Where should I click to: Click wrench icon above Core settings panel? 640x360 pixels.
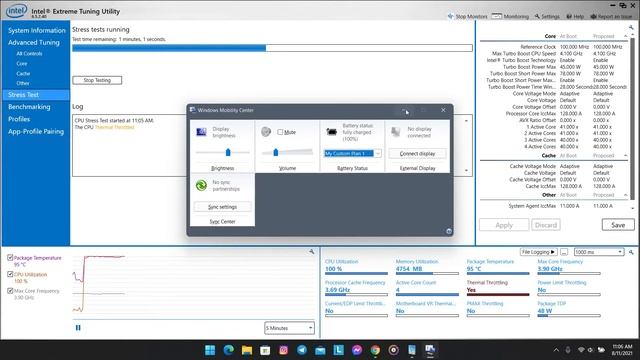point(631,28)
